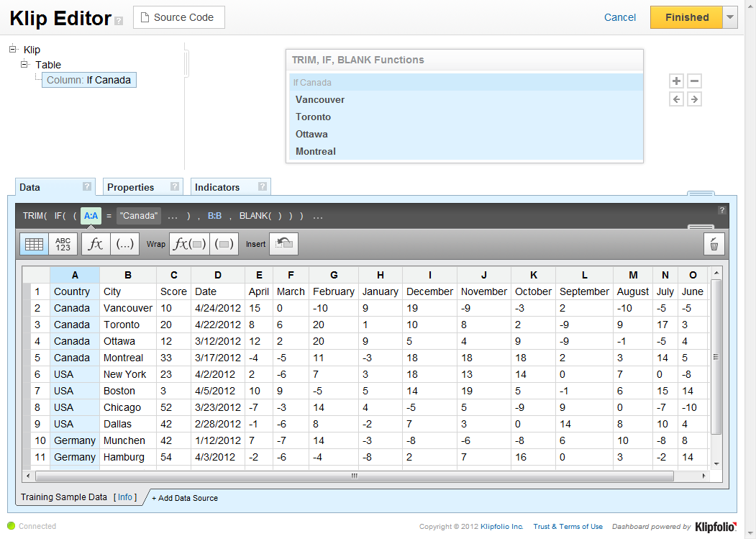
Task: Move the column left with arrow icon
Action: point(676,99)
